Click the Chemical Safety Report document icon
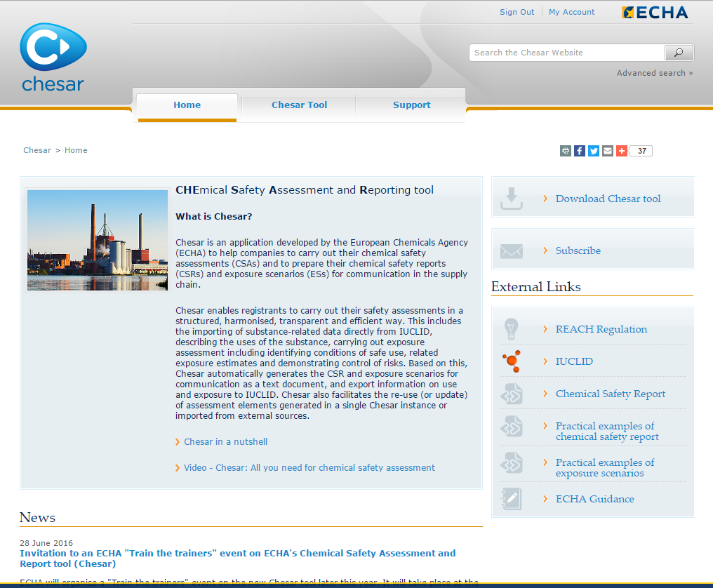The image size is (713, 588). [512, 394]
